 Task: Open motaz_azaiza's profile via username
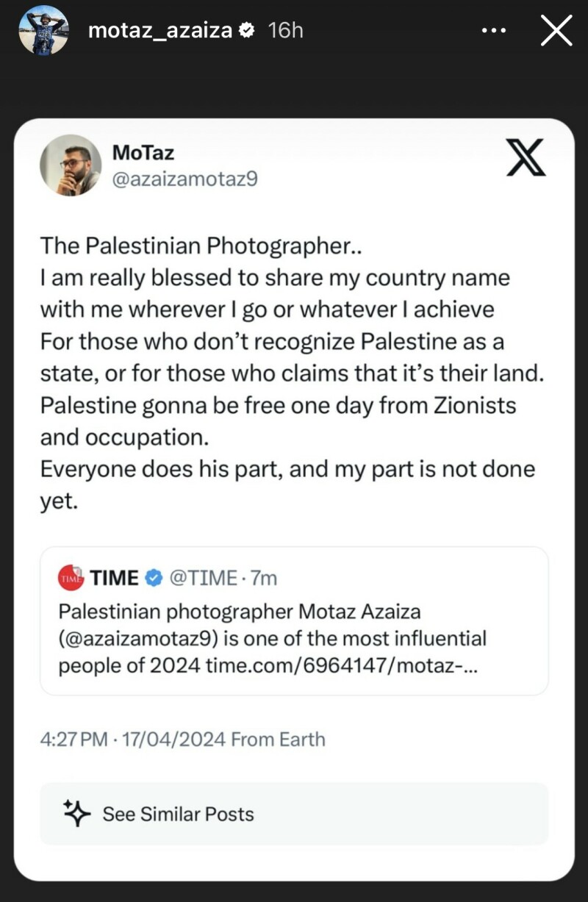point(160,30)
